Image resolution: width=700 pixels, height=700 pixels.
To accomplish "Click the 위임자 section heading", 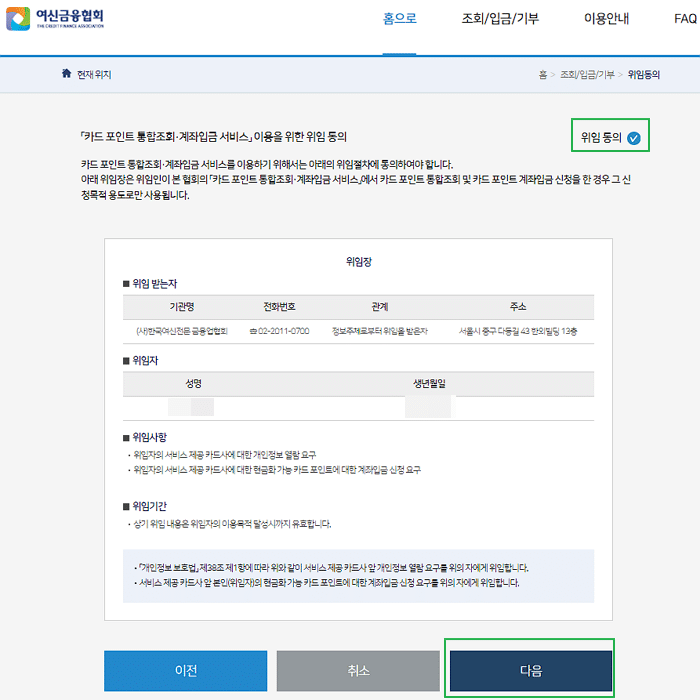I will pyautogui.click(x=141, y=360).
